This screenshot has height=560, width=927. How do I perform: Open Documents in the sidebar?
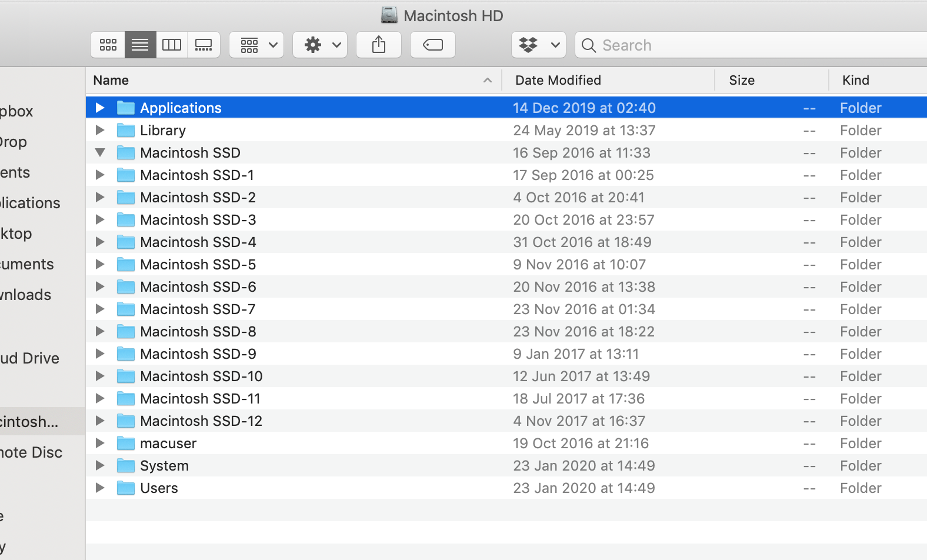26,264
